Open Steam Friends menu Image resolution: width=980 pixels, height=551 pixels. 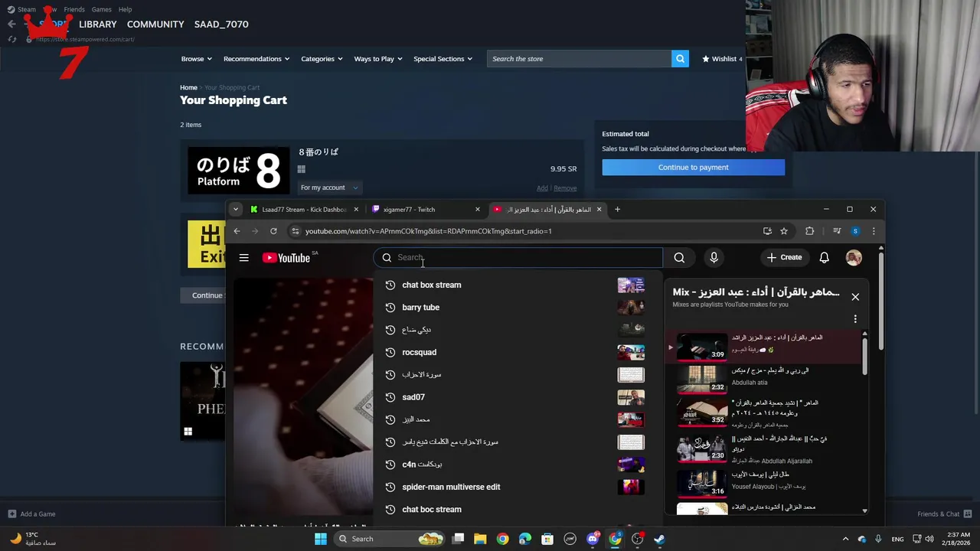(x=74, y=9)
